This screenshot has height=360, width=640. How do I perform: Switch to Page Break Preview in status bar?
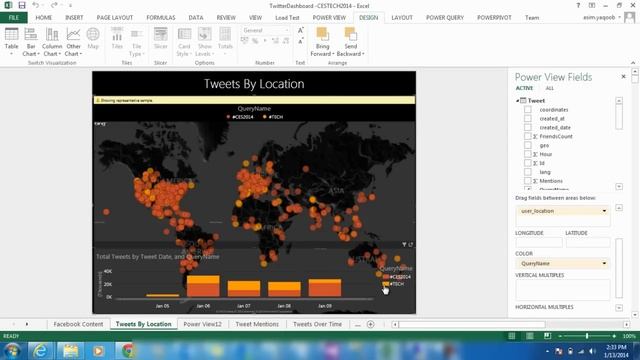(547, 336)
